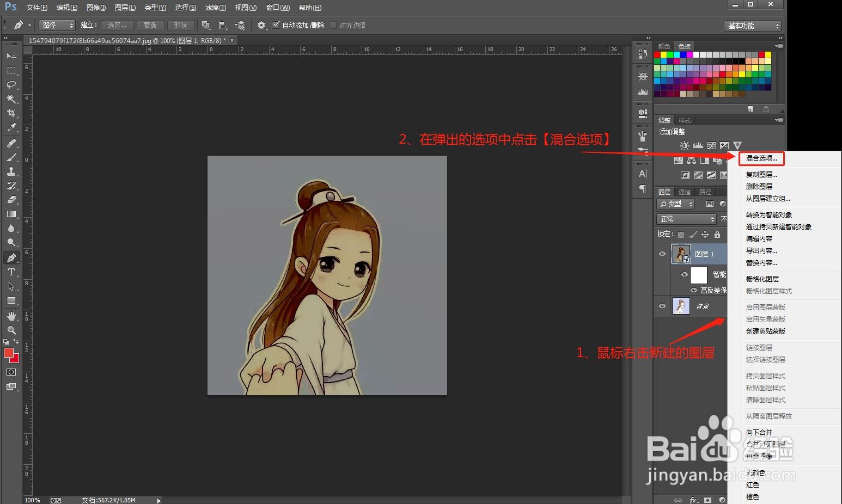Toggle lock position icon

click(x=705, y=235)
